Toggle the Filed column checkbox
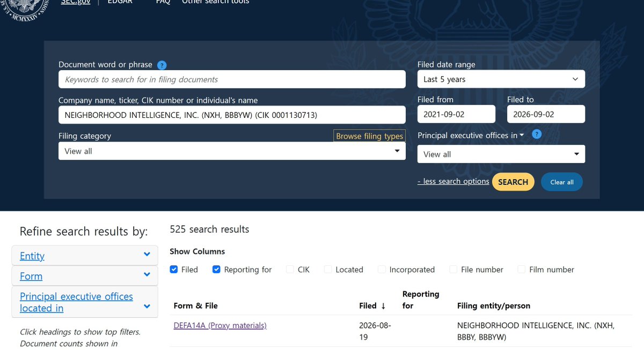This screenshot has width=644, height=350. (174, 270)
